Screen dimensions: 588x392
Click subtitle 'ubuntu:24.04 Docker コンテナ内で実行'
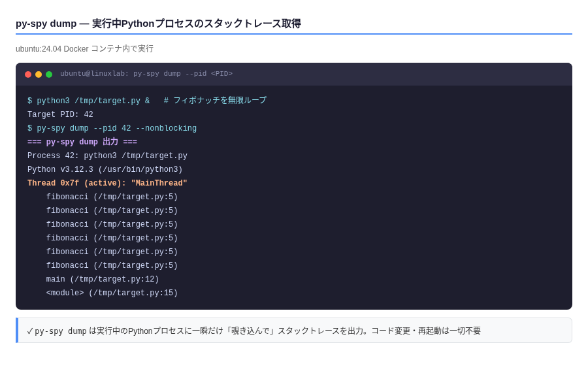point(84,49)
